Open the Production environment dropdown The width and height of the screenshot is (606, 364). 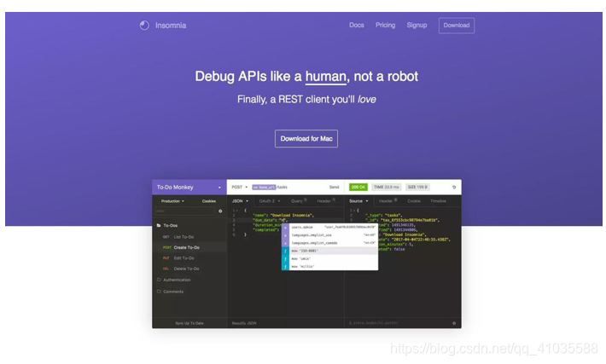pos(172,201)
